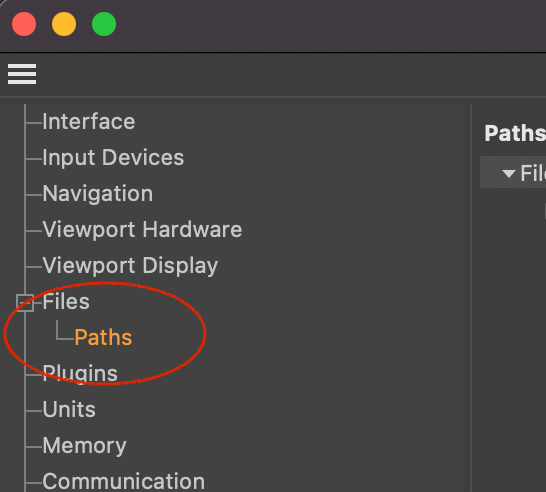Collapse the Files tree node box

[x=25, y=303]
